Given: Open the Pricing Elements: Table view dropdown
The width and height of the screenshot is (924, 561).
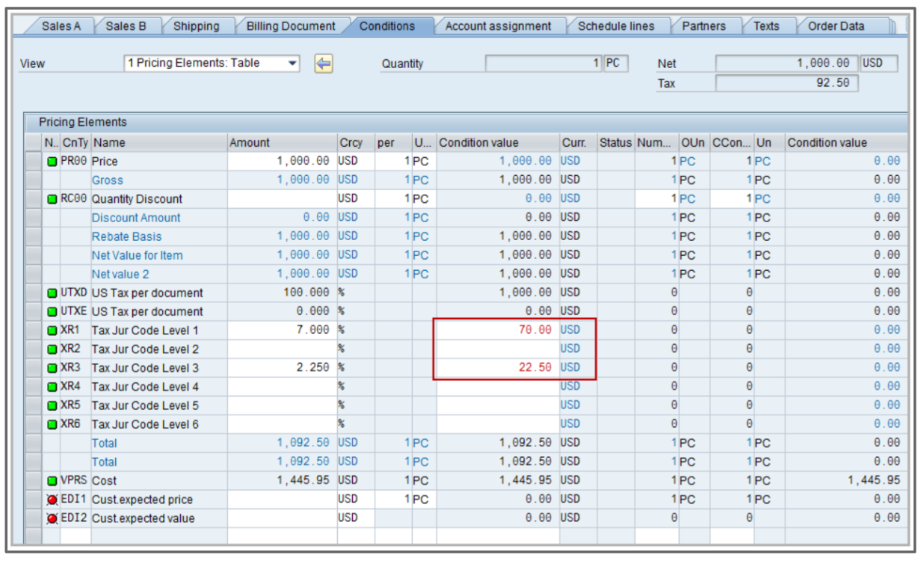Looking at the screenshot, I should pyautogui.click(x=292, y=64).
